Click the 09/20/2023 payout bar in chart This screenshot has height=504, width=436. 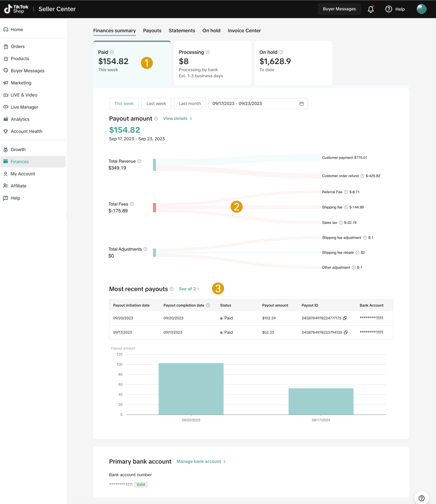pos(191,389)
